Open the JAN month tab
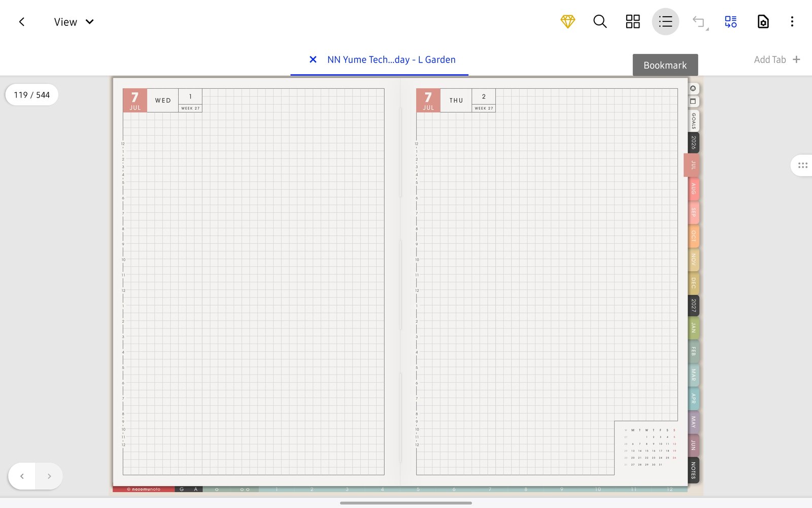The width and height of the screenshot is (812, 508). [x=694, y=328]
